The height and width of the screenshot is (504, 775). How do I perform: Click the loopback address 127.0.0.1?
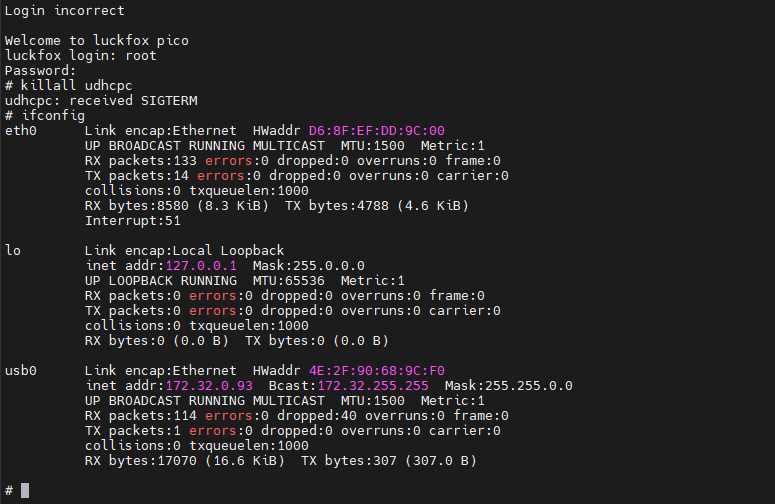(201, 266)
